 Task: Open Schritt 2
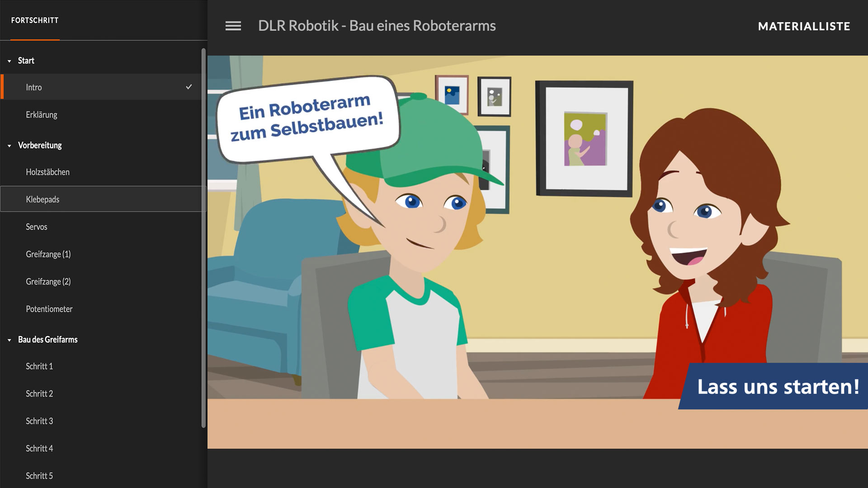coord(39,394)
